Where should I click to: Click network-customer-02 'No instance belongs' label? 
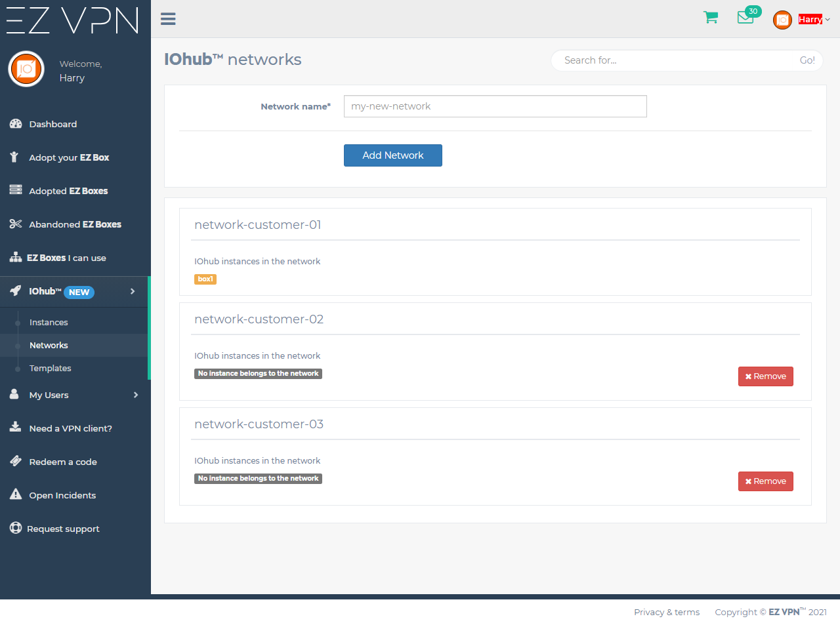tap(259, 374)
